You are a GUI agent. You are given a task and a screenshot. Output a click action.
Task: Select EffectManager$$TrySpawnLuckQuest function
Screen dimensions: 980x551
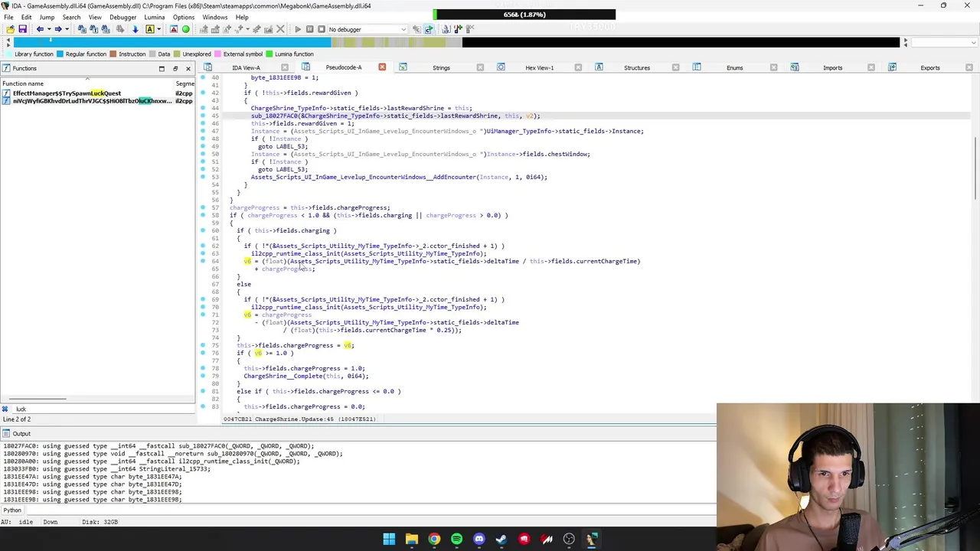67,93
